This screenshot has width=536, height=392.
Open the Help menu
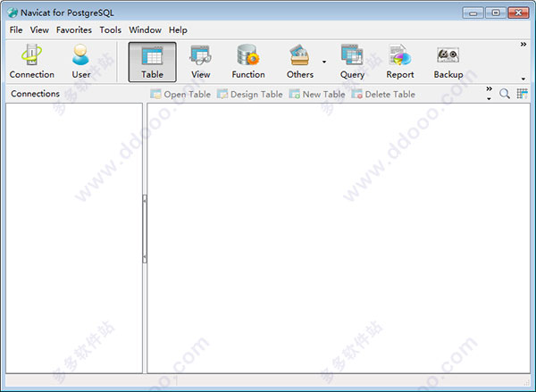tap(178, 30)
